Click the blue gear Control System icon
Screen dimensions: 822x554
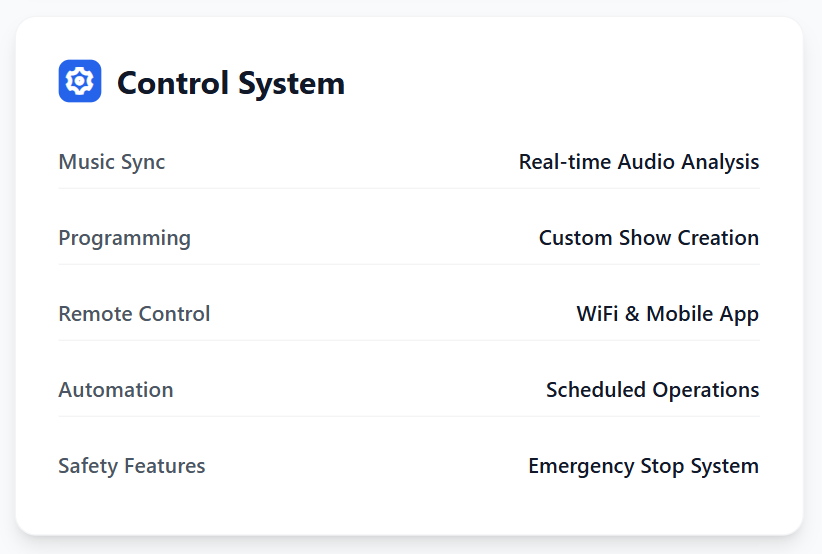tap(80, 81)
